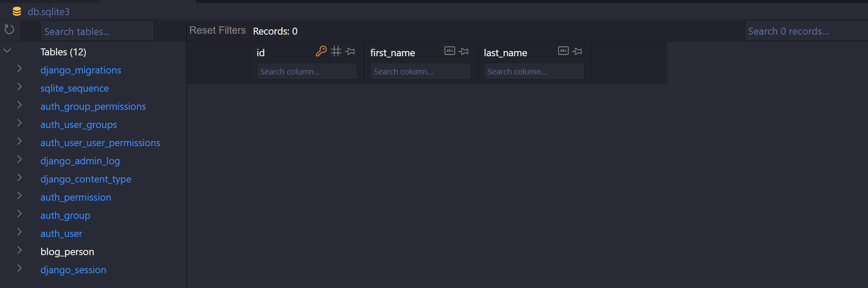The height and width of the screenshot is (288, 868).
Task: Select the django_session table
Action: coord(73,270)
